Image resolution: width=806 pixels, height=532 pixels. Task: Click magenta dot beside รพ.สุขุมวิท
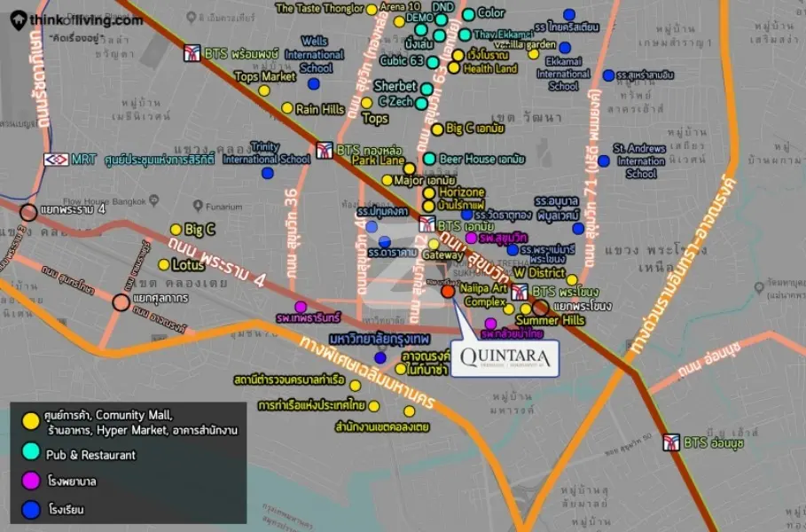pyautogui.click(x=472, y=238)
